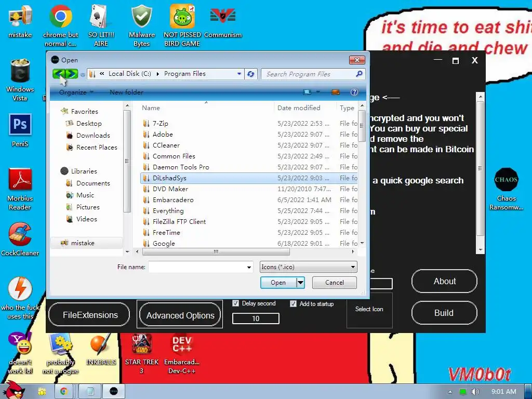Click the Chrome icon in the taskbar
The image size is (532, 399).
pyautogui.click(x=64, y=391)
